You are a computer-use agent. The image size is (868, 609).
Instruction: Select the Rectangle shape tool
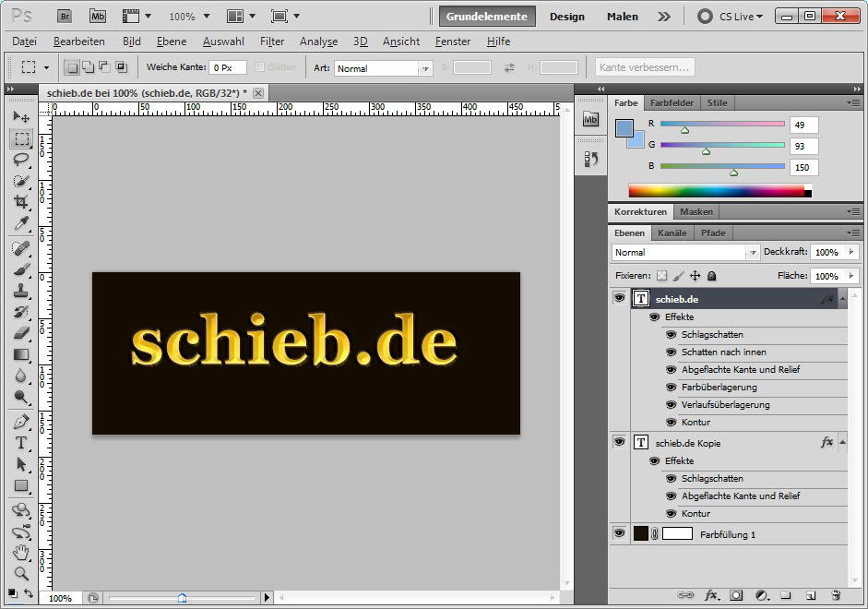21,485
